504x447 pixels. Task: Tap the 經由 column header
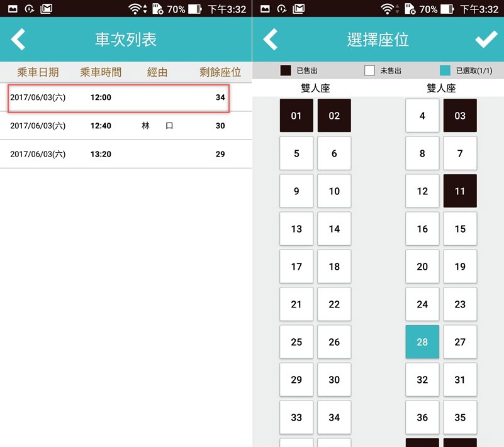157,72
